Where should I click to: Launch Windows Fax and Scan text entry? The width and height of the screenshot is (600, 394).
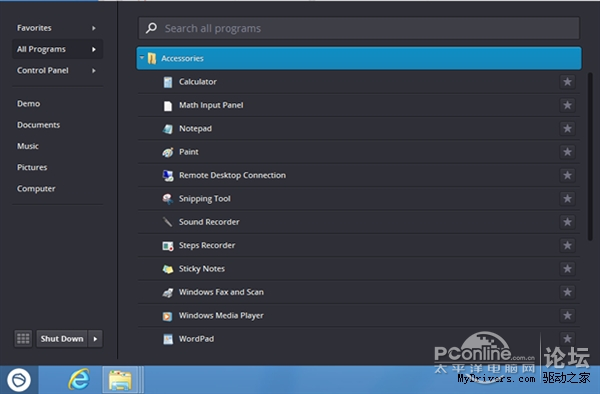221,292
